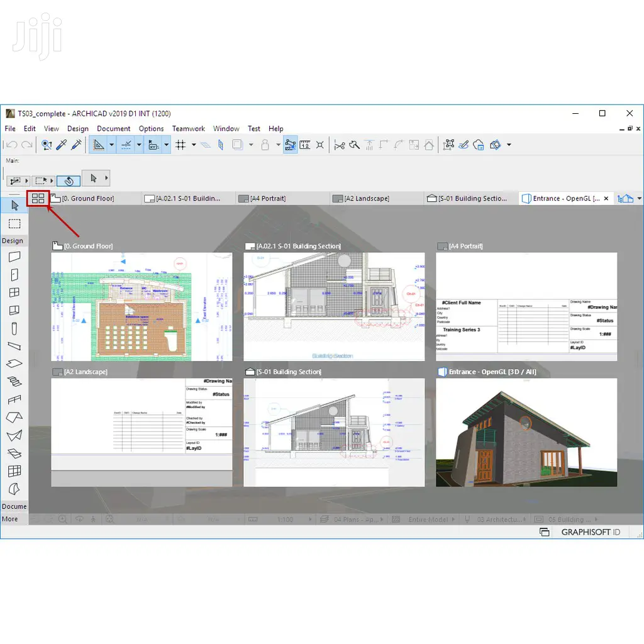
Task: Open the Snap Guides dropdown arrow
Action: (139, 145)
